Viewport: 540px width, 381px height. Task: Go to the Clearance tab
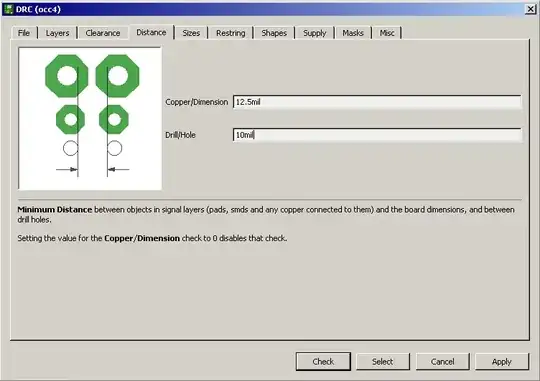(103, 33)
